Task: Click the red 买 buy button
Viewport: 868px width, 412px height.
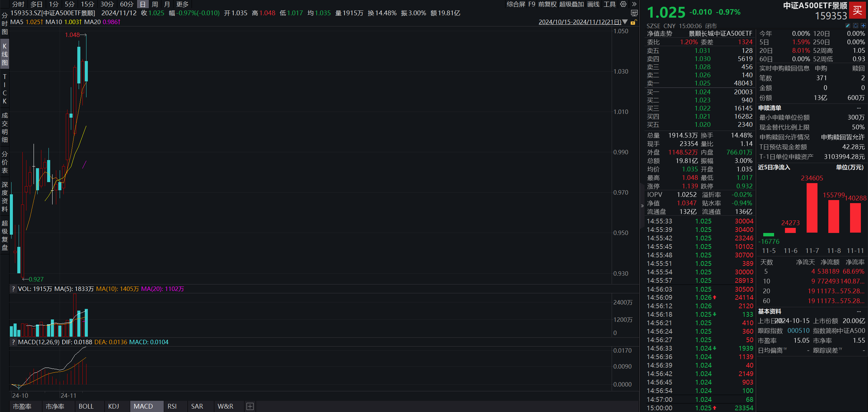Action: (x=857, y=10)
